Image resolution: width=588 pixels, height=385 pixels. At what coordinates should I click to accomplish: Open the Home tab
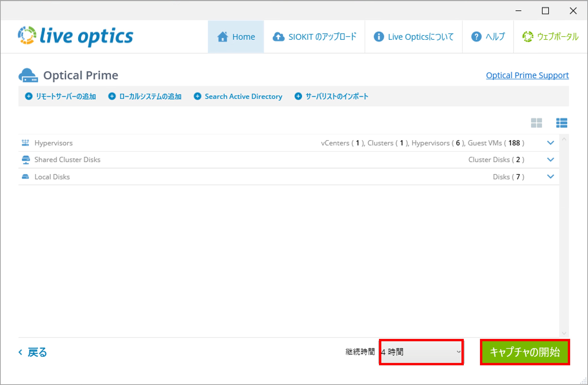pyautogui.click(x=236, y=37)
